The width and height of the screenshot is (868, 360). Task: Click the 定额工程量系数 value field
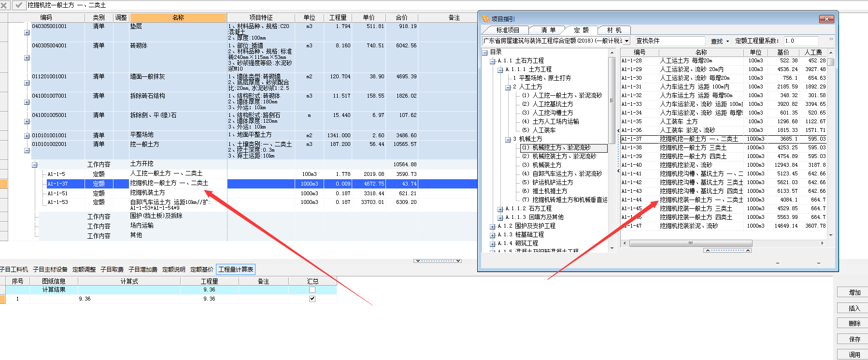800,41
